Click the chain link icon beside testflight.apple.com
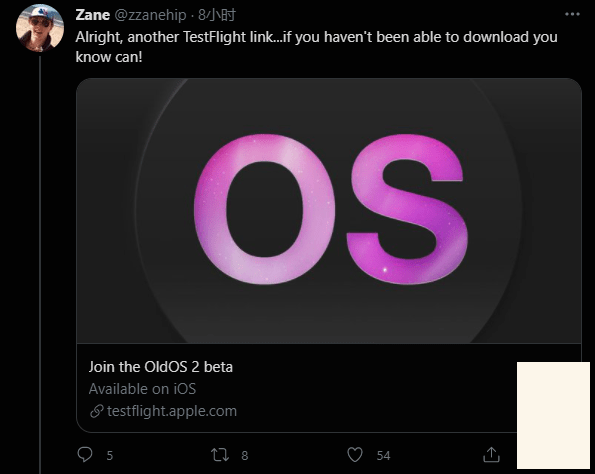The width and height of the screenshot is (595, 474). [x=97, y=411]
